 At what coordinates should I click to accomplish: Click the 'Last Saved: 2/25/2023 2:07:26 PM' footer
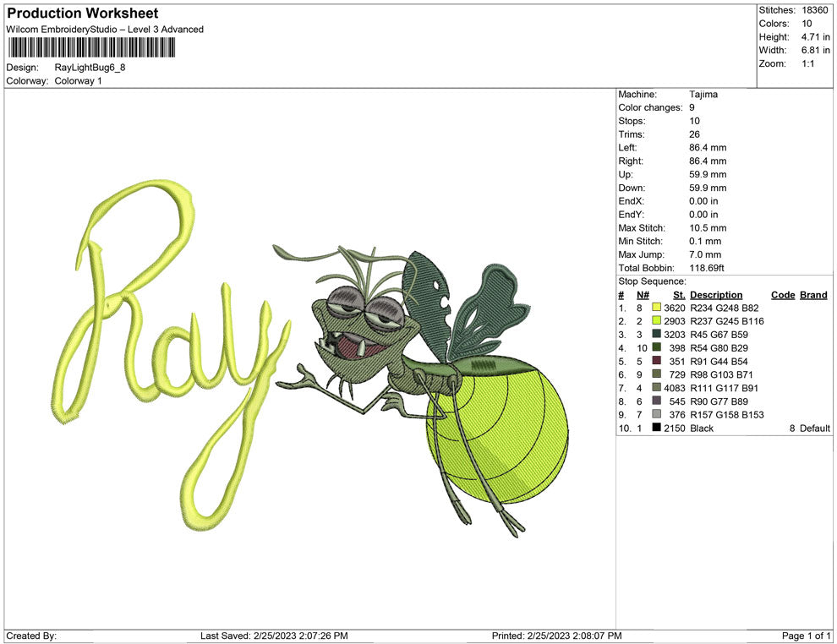click(274, 636)
